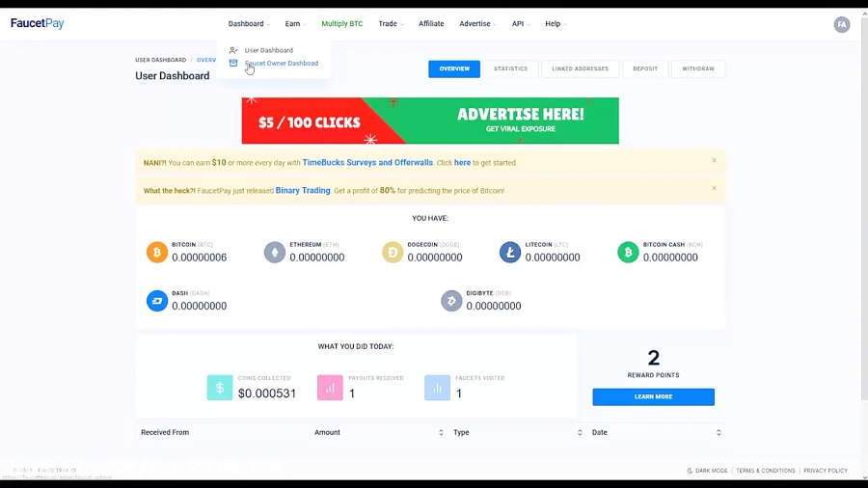
Task: Open Affiliate in the navbar
Action: [431, 24]
